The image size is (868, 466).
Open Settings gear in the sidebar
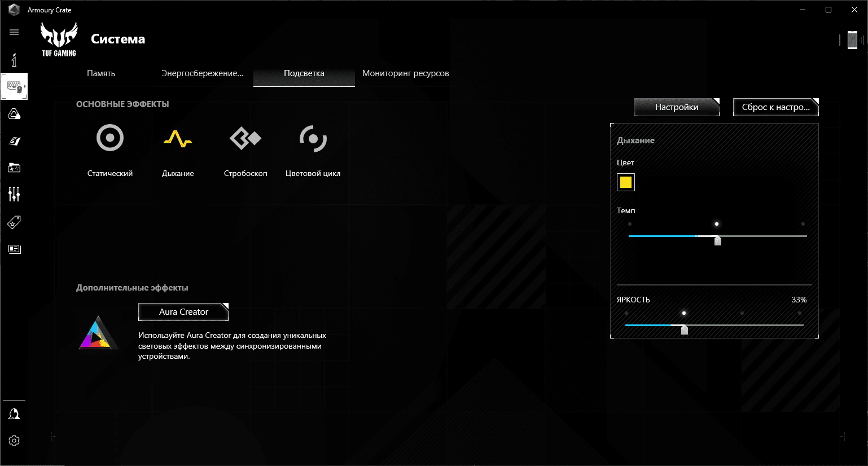point(14,441)
